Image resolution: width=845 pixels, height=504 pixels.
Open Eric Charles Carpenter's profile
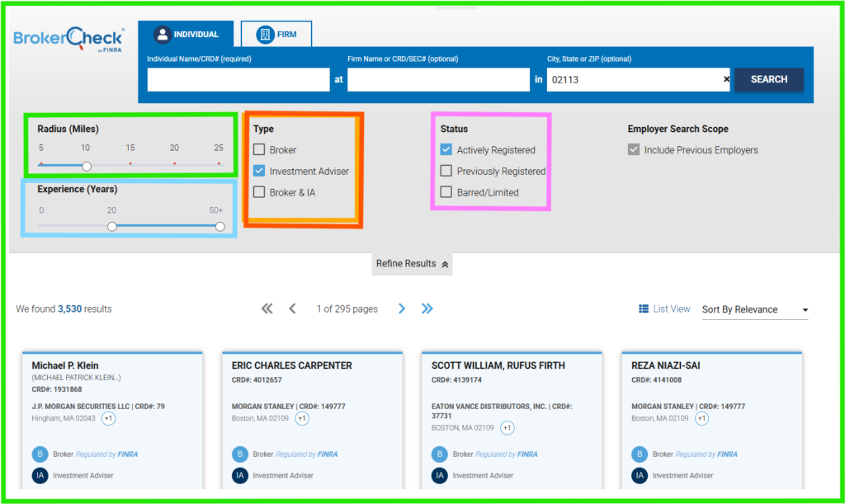[x=291, y=365]
